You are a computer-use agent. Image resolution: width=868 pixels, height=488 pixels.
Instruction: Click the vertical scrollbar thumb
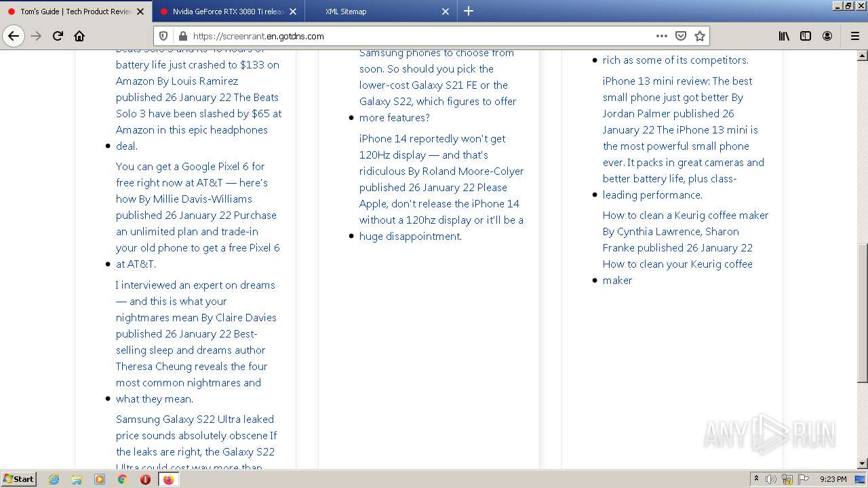pos(863,313)
